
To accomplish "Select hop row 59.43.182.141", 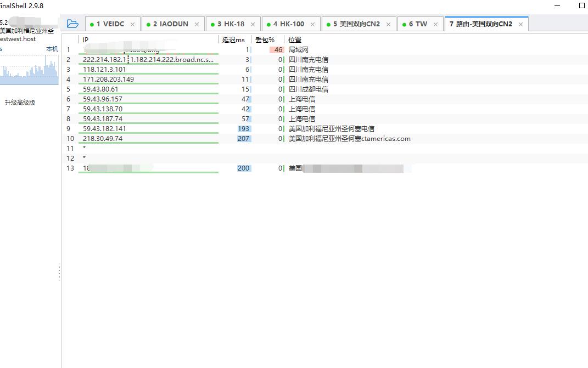I will tap(104, 129).
